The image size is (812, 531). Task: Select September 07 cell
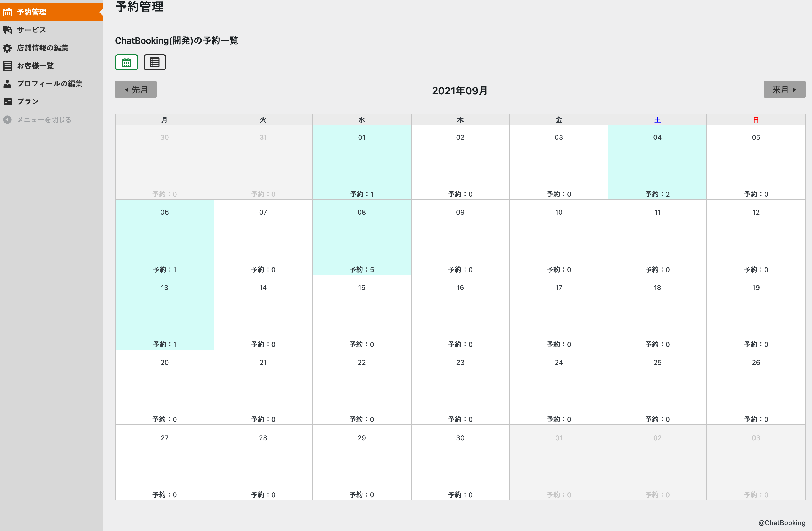(x=263, y=237)
